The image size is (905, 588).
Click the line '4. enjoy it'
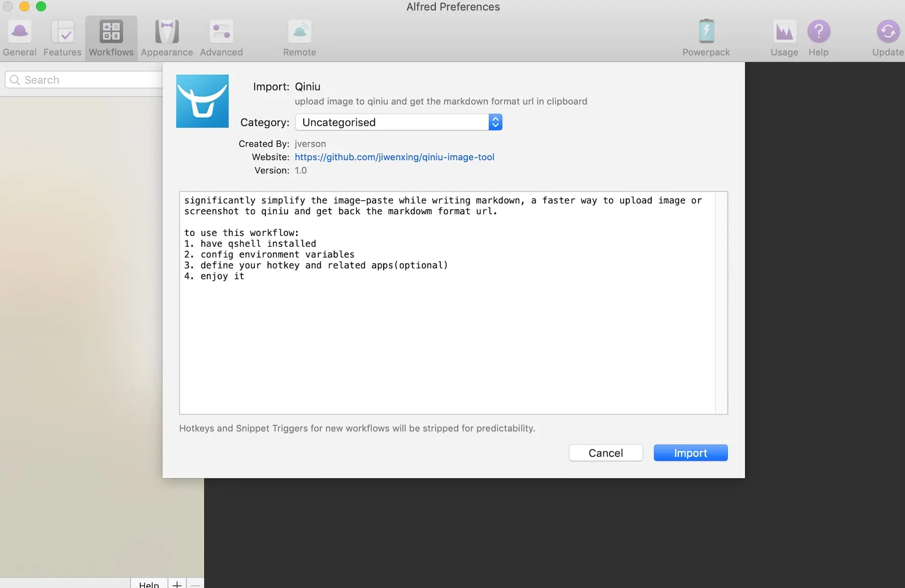point(215,276)
